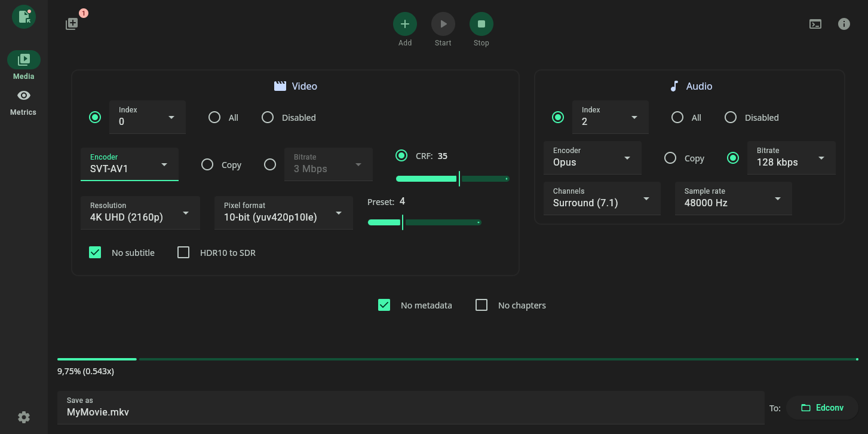Image resolution: width=868 pixels, height=434 pixels.
Task: Click the info icon in top corner
Action: point(844,23)
